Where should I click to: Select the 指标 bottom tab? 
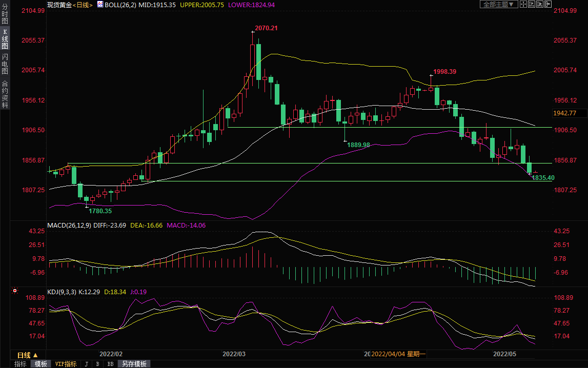pos(21,364)
